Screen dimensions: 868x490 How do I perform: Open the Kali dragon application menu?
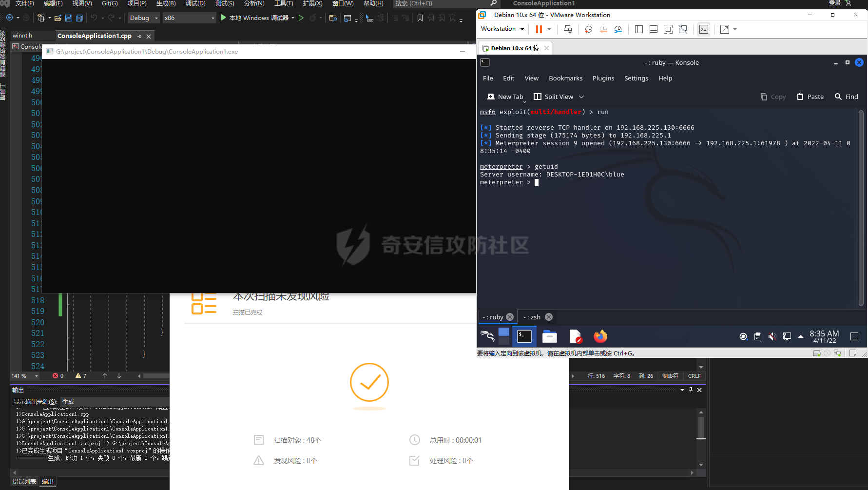487,336
